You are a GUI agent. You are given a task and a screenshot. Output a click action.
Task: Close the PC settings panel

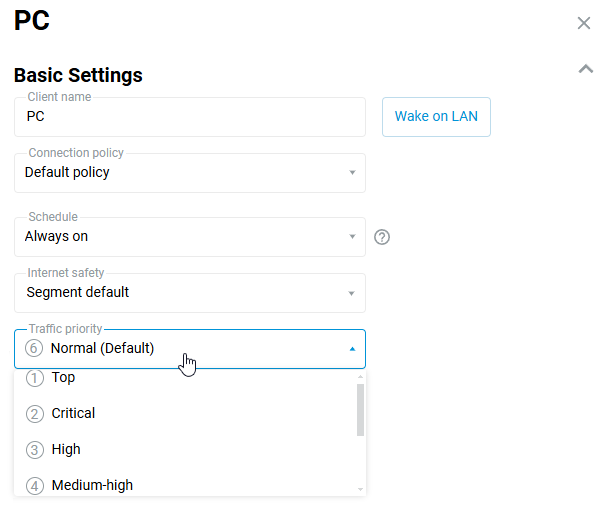pyautogui.click(x=584, y=23)
